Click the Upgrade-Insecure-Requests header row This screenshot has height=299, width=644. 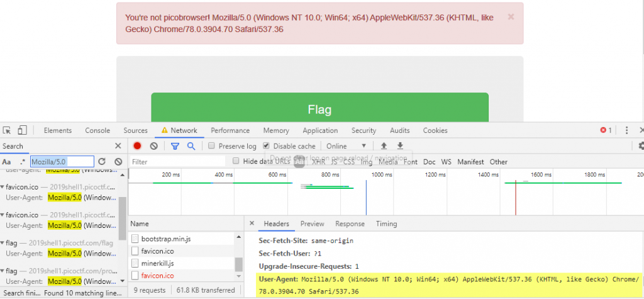309,266
